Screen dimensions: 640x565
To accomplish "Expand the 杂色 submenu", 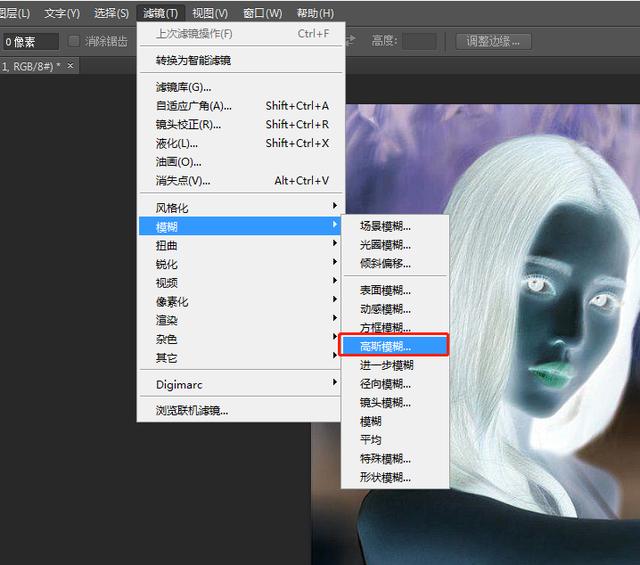I will click(241, 339).
